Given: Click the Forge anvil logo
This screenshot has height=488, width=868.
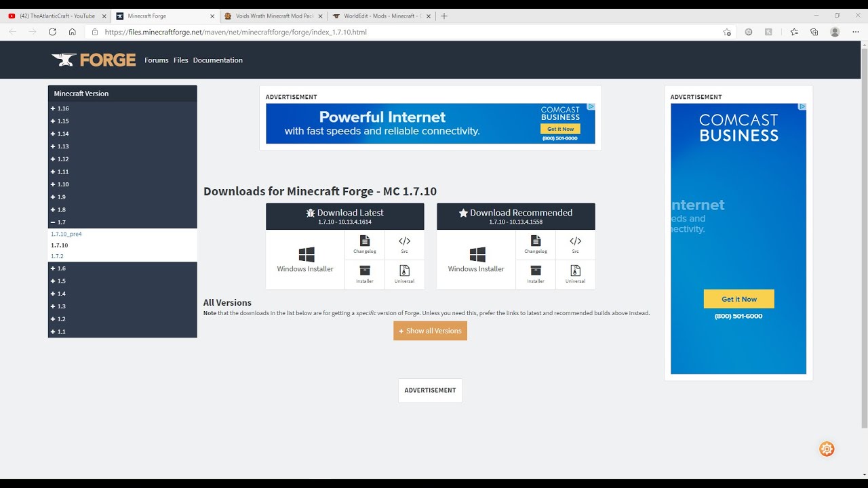Looking at the screenshot, I should 94,60.
